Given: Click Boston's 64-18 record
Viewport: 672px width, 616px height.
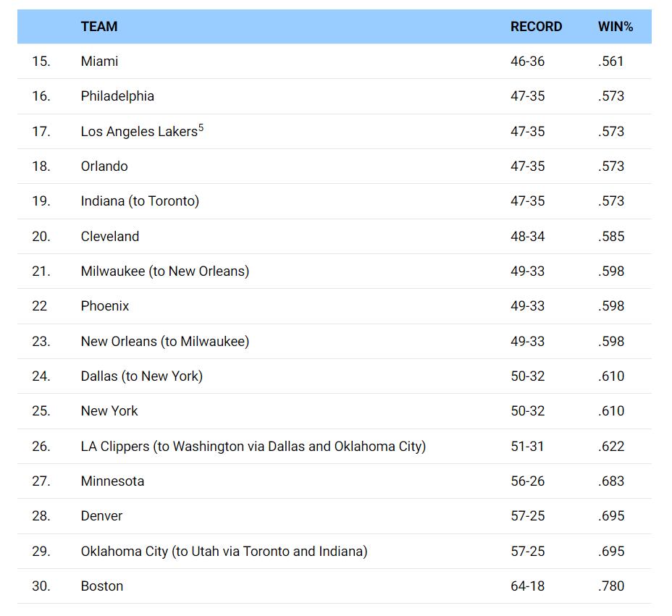Looking at the screenshot, I should click(x=527, y=586).
